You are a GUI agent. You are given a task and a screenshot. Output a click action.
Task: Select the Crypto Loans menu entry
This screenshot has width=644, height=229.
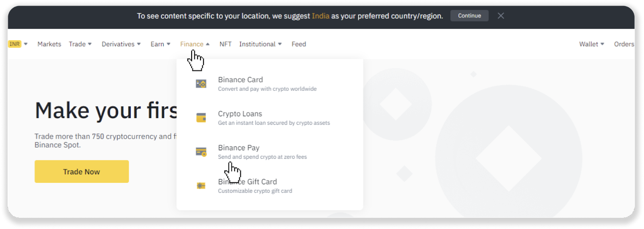(x=270, y=118)
